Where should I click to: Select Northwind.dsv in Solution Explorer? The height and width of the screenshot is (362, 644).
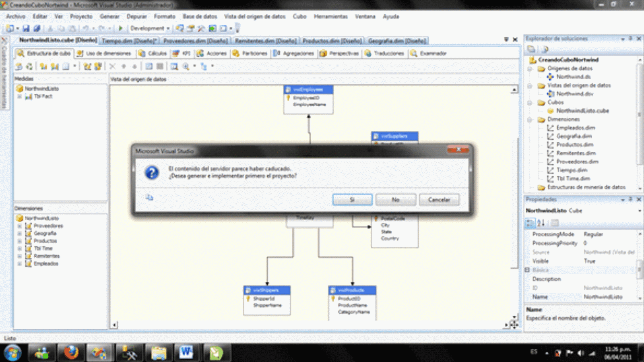point(575,94)
